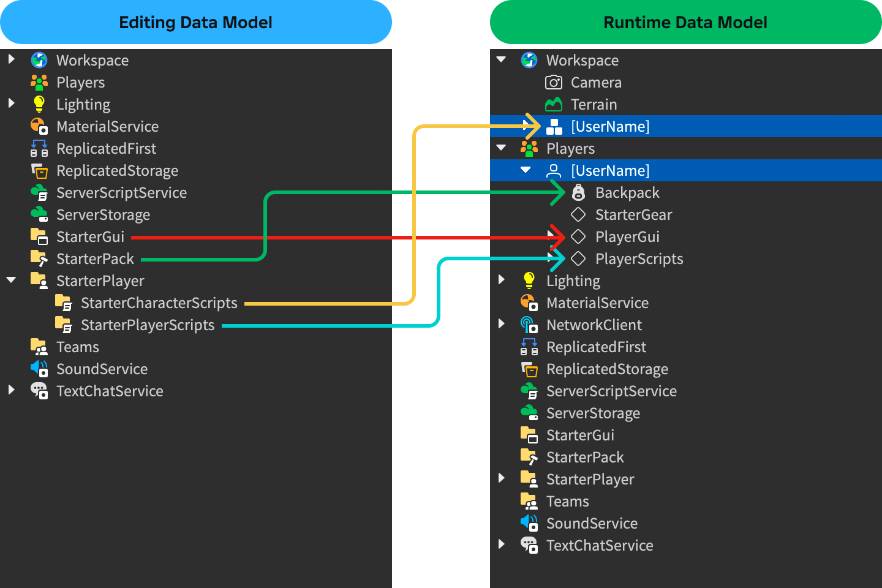
Task: Select the Runtime Data Model header
Action: (x=685, y=23)
